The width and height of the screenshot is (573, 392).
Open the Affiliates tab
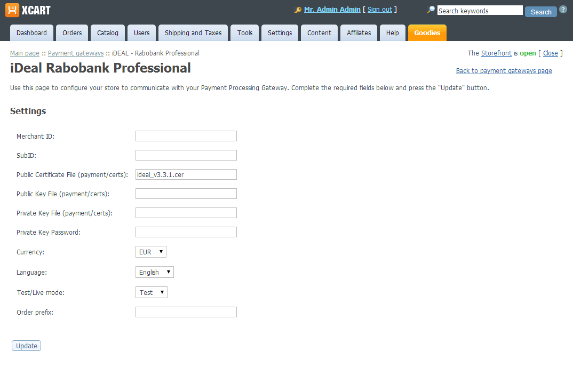(359, 33)
